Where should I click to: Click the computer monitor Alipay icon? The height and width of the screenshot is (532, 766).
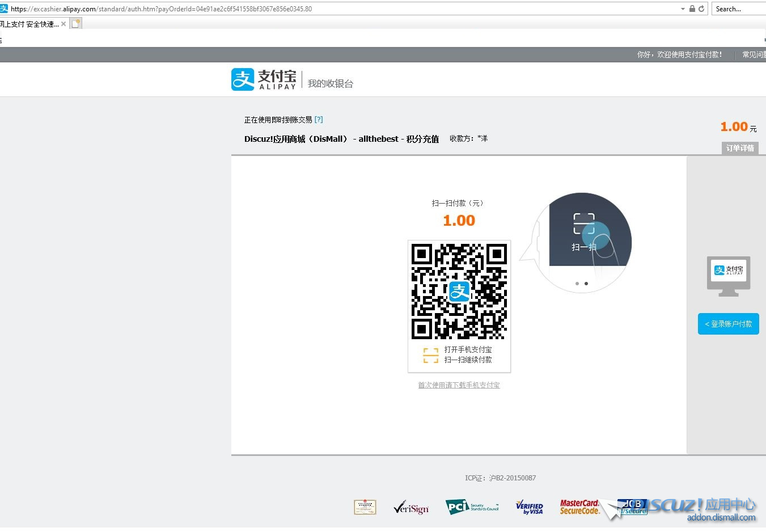729,276
